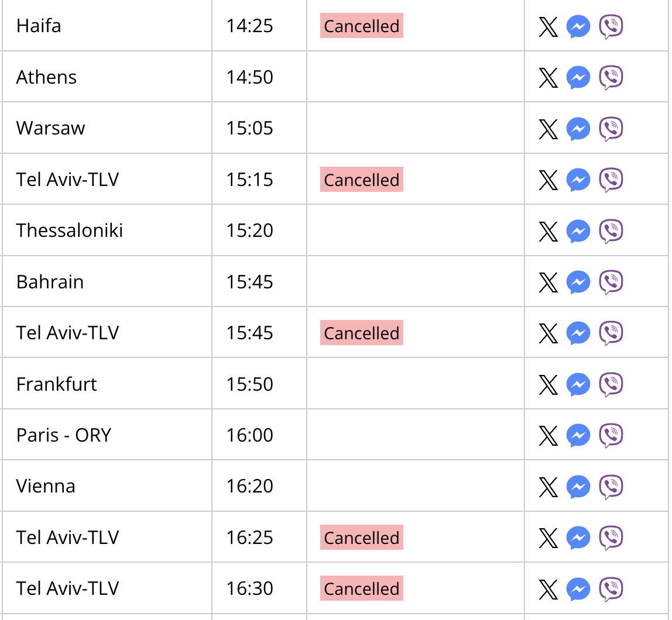Share 15:45 Tel Aviv flight via Messenger
672x620 pixels.
tap(578, 333)
